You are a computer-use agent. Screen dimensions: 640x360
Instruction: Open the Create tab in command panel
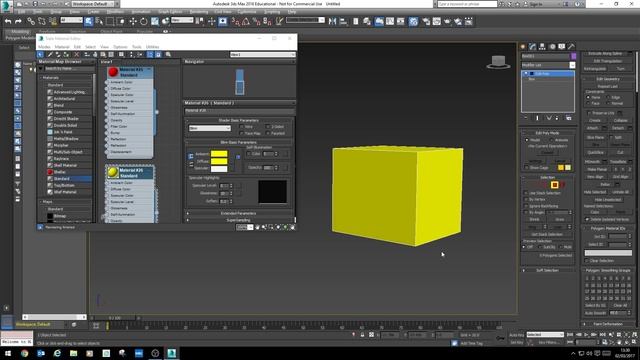pos(523,47)
